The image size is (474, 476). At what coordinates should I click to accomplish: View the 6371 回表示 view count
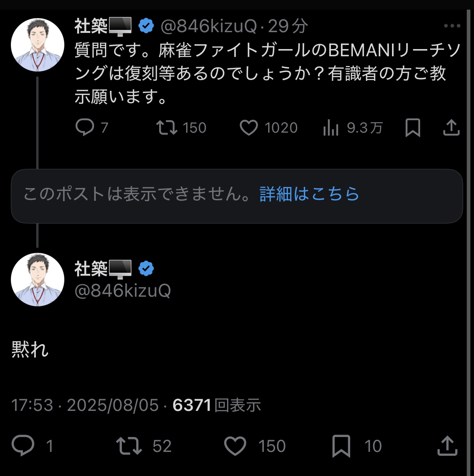[x=217, y=405]
